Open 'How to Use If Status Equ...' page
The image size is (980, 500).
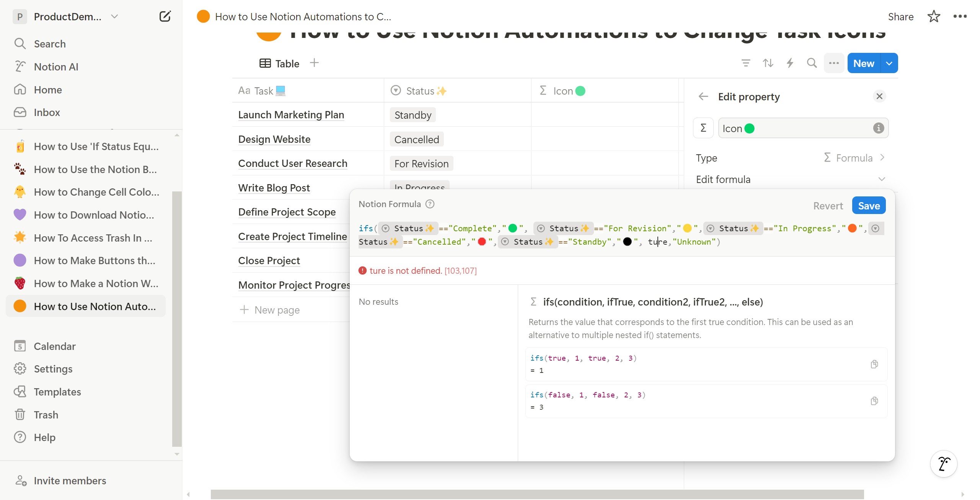click(86, 146)
